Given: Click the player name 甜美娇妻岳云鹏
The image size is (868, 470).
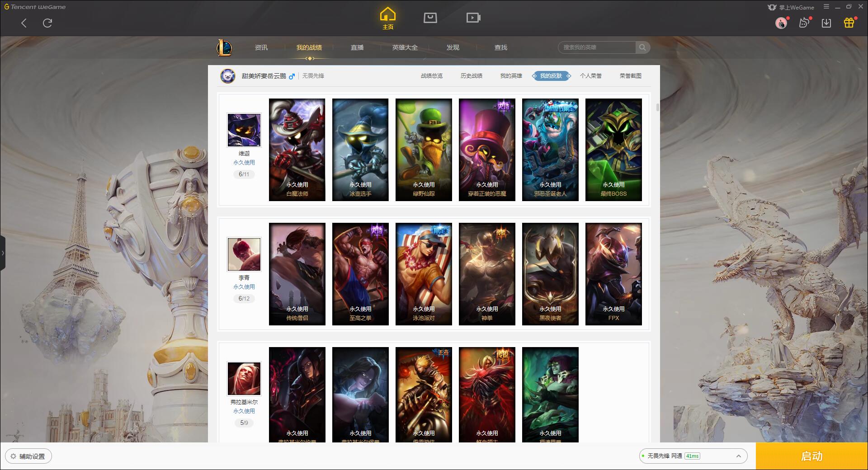Looking at the screenshot, I should click(264, 76).
